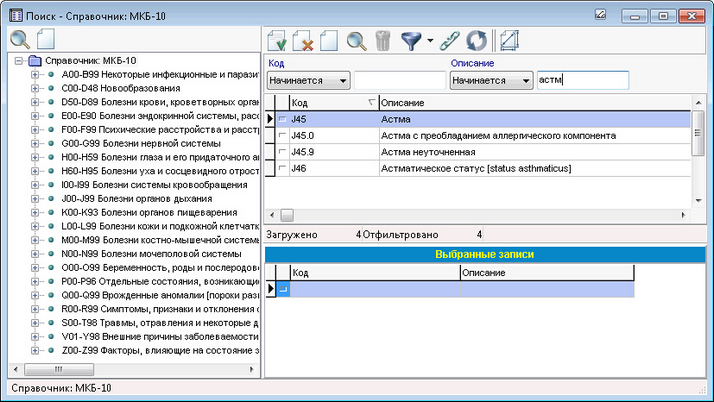
Task: Click the magnifier search icon in the right toolbar
Action: click(x=356, y=41)
